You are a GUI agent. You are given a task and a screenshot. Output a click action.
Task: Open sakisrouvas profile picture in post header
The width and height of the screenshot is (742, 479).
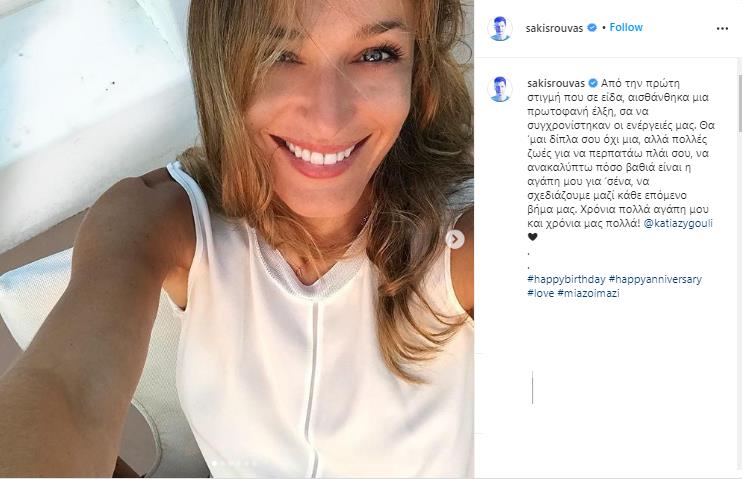coord(500,28)
